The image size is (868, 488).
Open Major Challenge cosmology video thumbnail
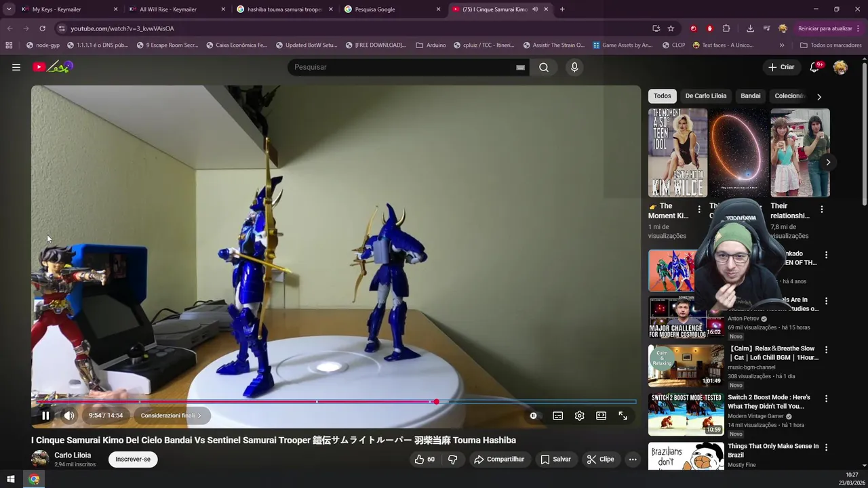pos(686,318)
